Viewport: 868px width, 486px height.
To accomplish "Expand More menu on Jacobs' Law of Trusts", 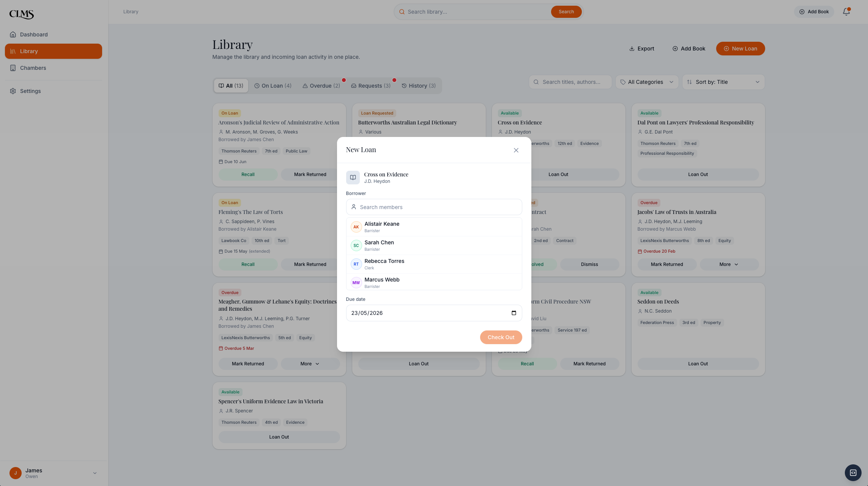I will pos(729,264).
